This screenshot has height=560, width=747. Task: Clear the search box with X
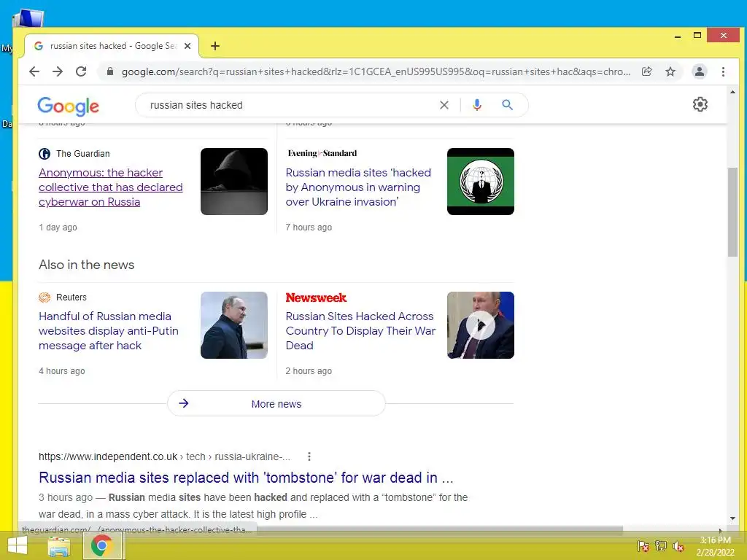(x=444, y=105)
